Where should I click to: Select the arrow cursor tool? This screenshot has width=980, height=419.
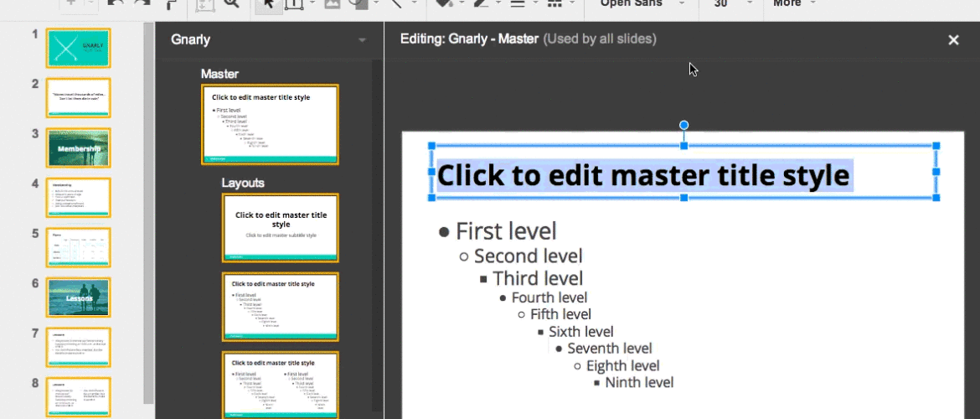pyautogui.click(x=268, y=4)
